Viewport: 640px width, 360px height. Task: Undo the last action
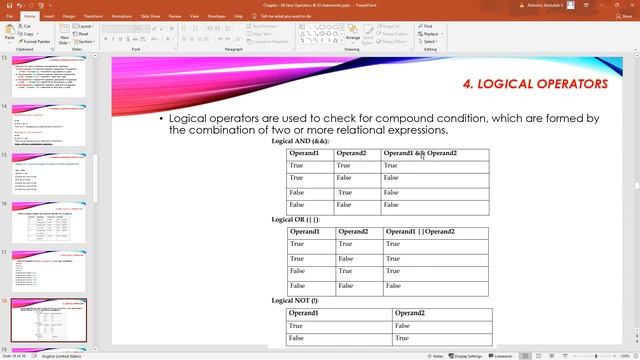19,6
